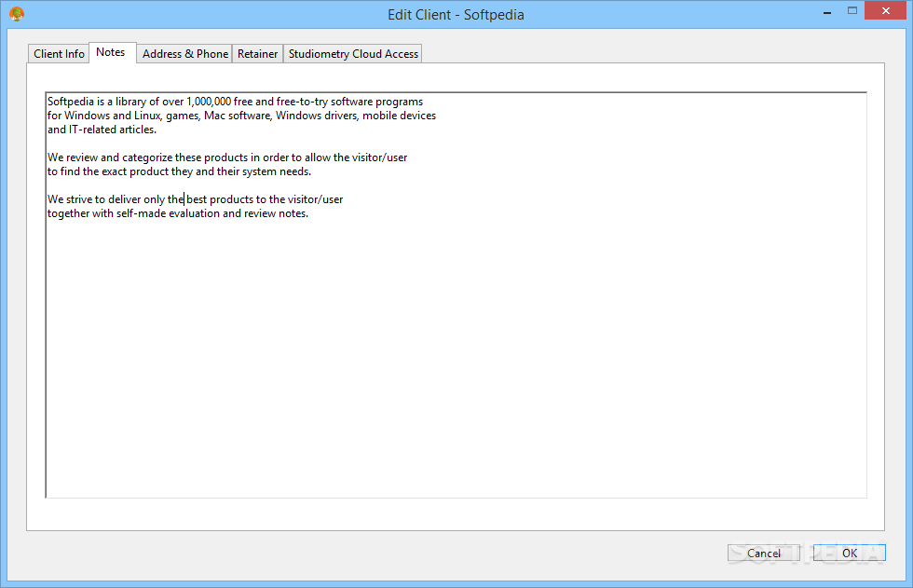Click the Studiometry app icon in title bar
The width and height of the screenshot is (913, 588).
click(17, 13)
